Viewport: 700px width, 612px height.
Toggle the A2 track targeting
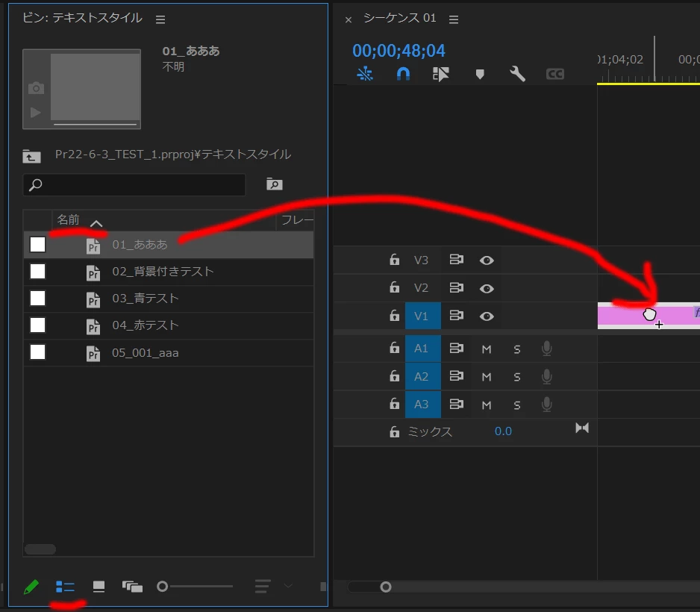pyautogui.click(x=423, y=376)
